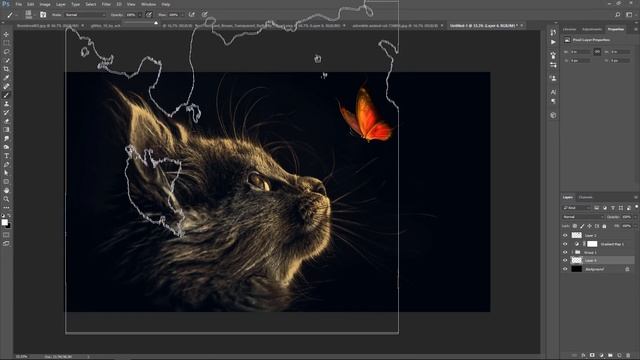Hide the Background layer
Viewport: 640px width, 360px height.
(565, 269)
